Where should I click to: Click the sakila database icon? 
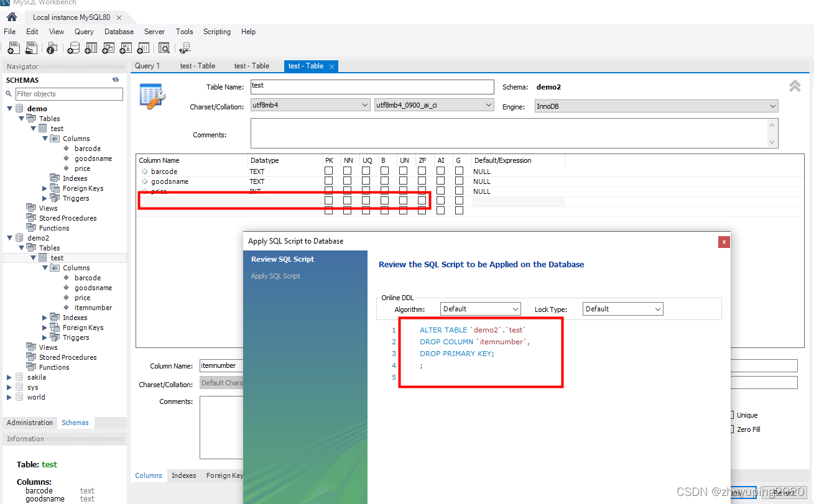point(19,377)
